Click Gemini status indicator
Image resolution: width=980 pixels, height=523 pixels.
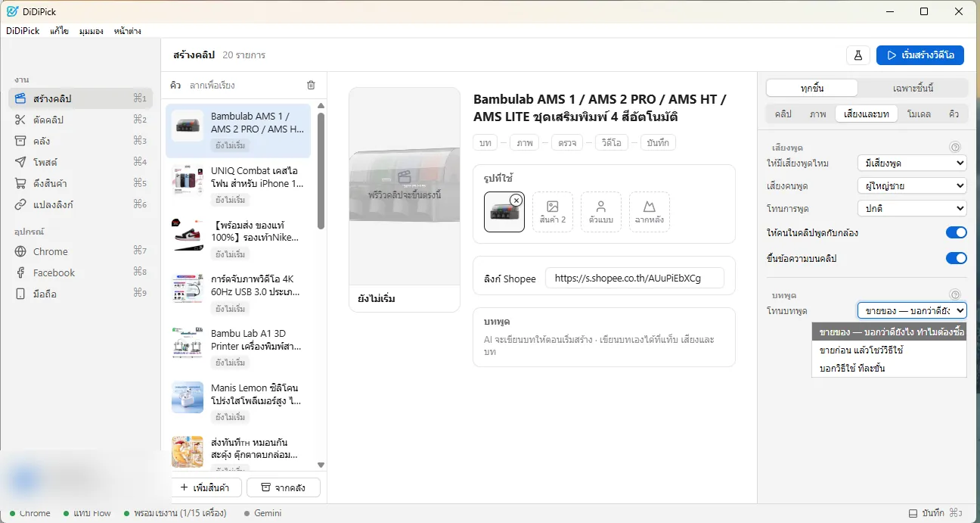pos(263,513)
